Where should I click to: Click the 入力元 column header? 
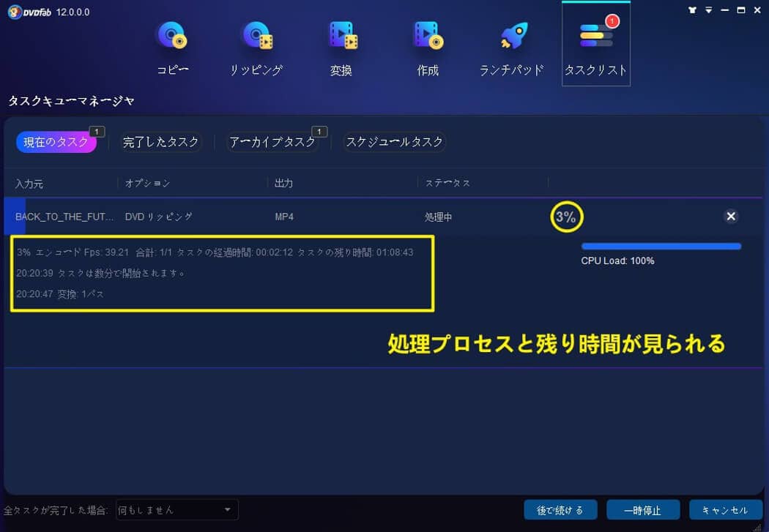pos(29,184)
